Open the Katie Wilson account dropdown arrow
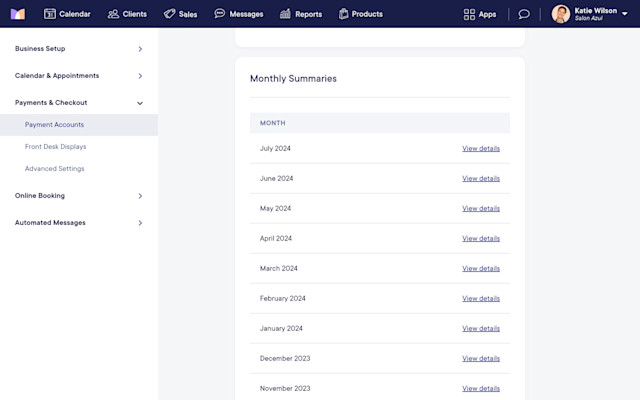The image size is (640, 400). pyautogui.click(x=624, y=14)
